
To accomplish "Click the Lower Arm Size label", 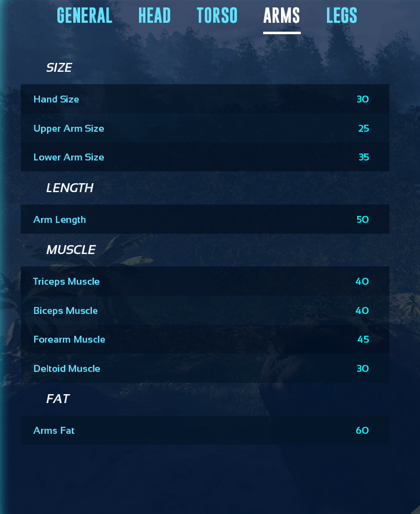I will [69, 157].
